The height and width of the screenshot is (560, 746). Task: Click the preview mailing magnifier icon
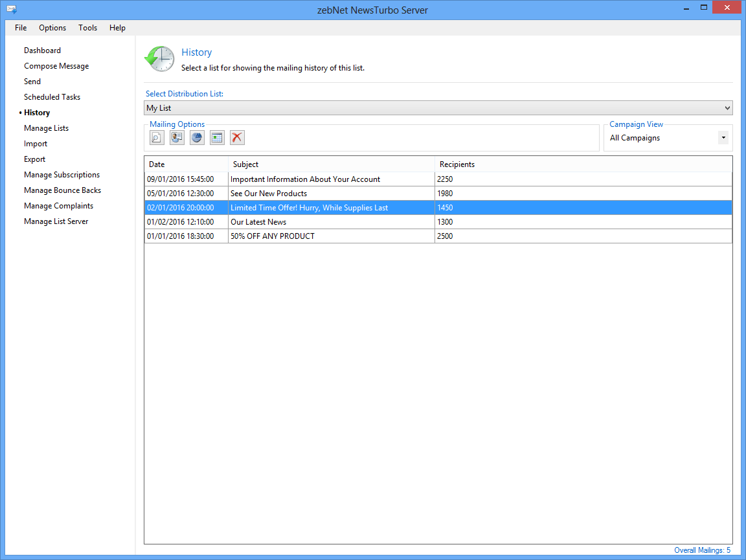(x=157, y=137)
